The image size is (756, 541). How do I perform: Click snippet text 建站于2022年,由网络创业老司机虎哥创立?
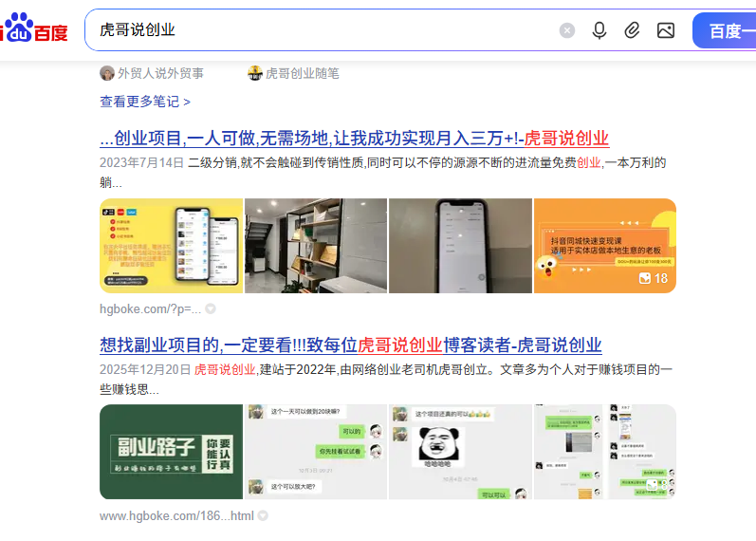click(x=375, y=369)
